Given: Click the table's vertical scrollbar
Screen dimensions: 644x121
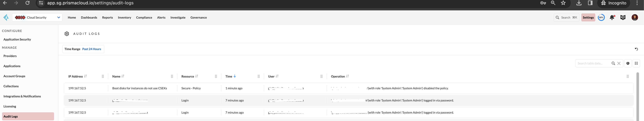Looking at the screenshot, I should point(637,100).
